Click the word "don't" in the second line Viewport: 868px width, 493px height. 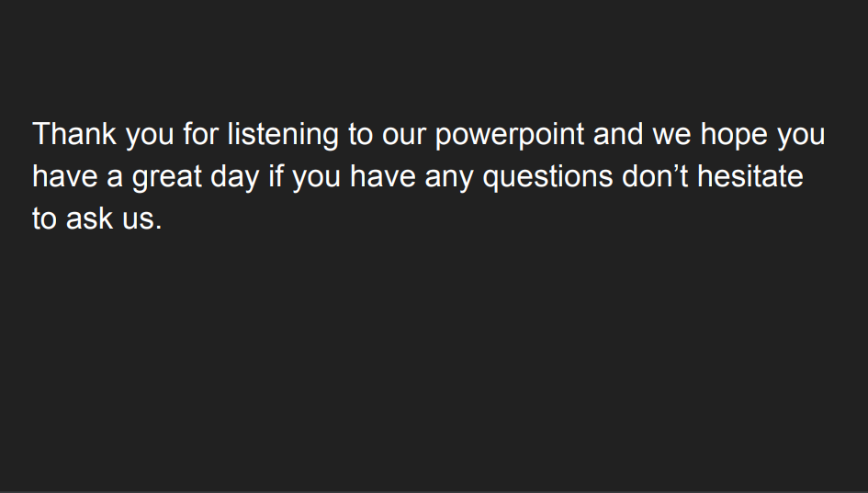pyautogui.click(x=655, y=176)
